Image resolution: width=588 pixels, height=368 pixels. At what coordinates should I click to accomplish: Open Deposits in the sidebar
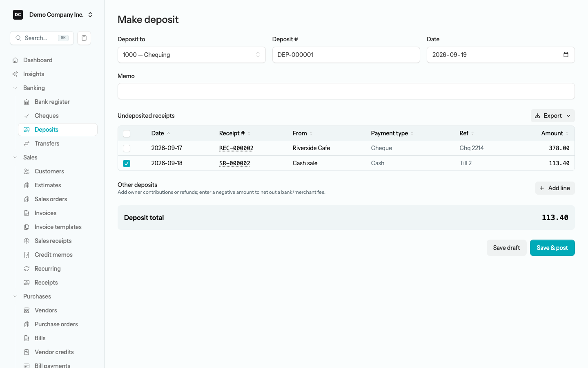(x=58, y=130)
